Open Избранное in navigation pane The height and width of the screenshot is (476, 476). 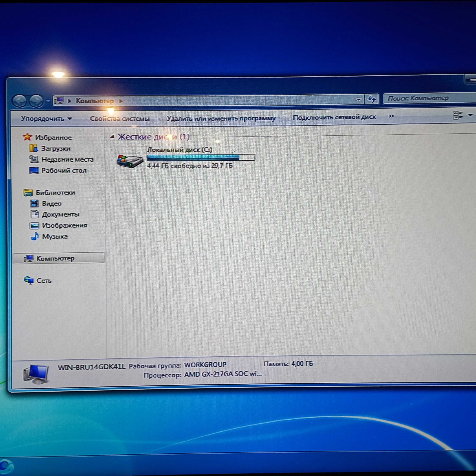(53, 137)
